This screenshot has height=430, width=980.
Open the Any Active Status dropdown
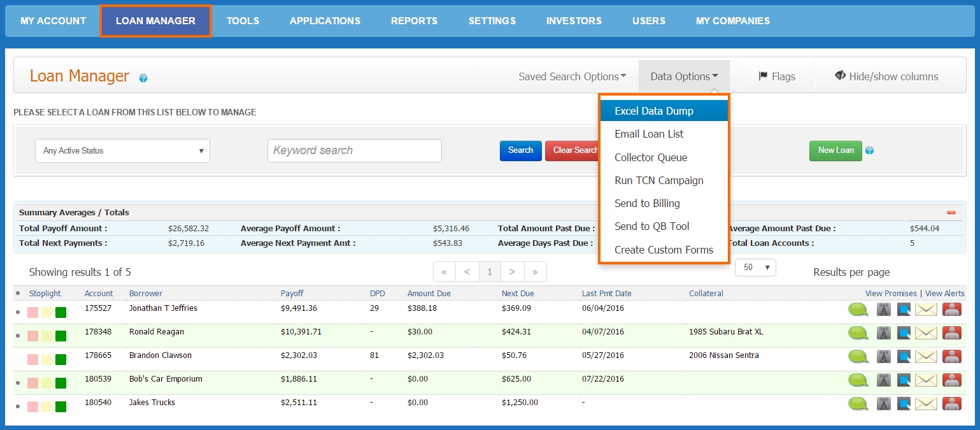pos(122,151)
